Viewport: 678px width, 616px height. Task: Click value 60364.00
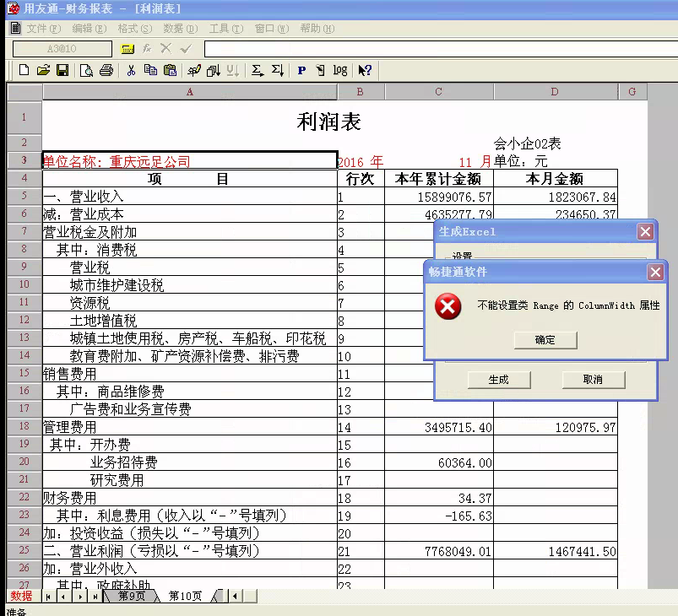[x=465, y=463]
